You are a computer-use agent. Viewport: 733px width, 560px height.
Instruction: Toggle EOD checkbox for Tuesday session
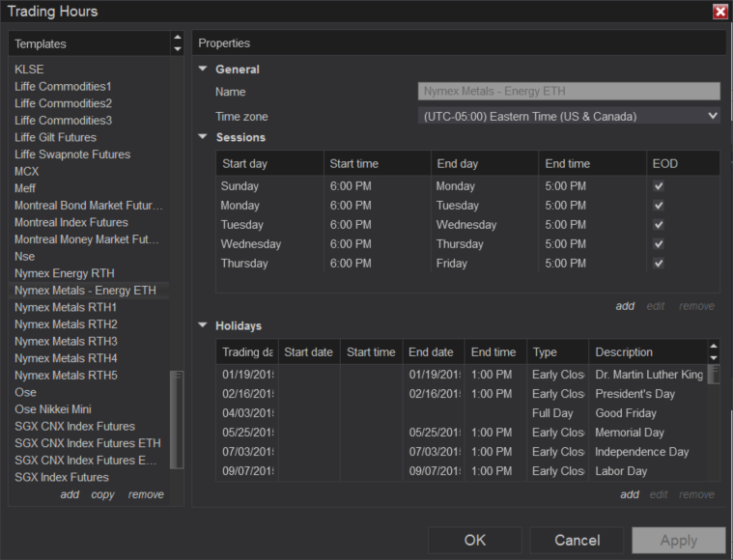click(659, 224)
